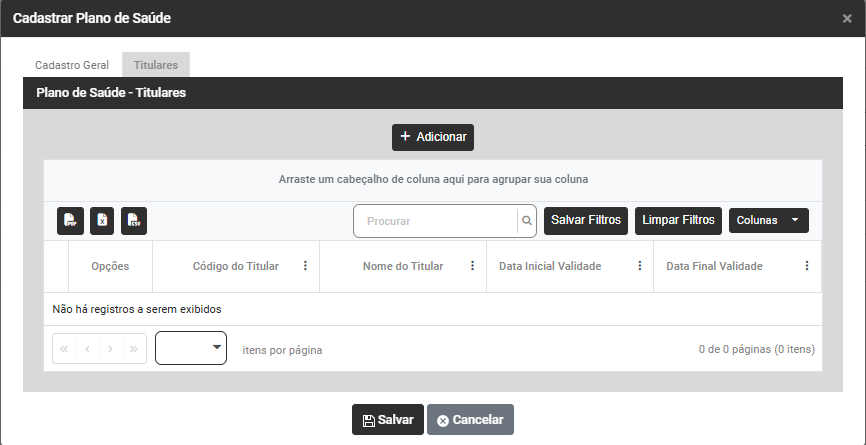
Task: Click Limpar Filtros
Action: click(x=678, y=220)
